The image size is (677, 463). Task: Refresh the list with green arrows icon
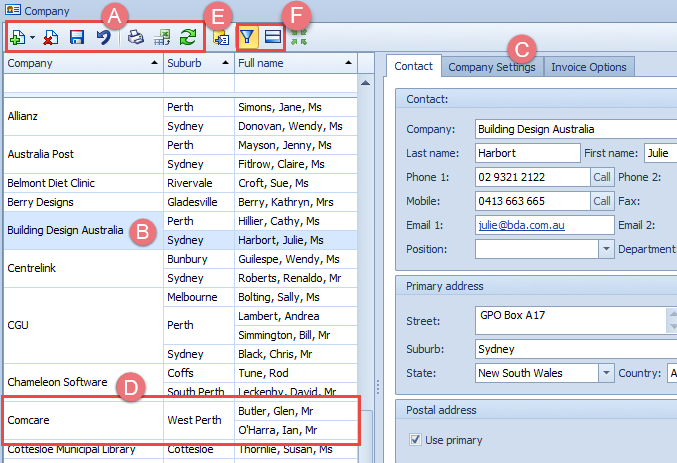188,38
